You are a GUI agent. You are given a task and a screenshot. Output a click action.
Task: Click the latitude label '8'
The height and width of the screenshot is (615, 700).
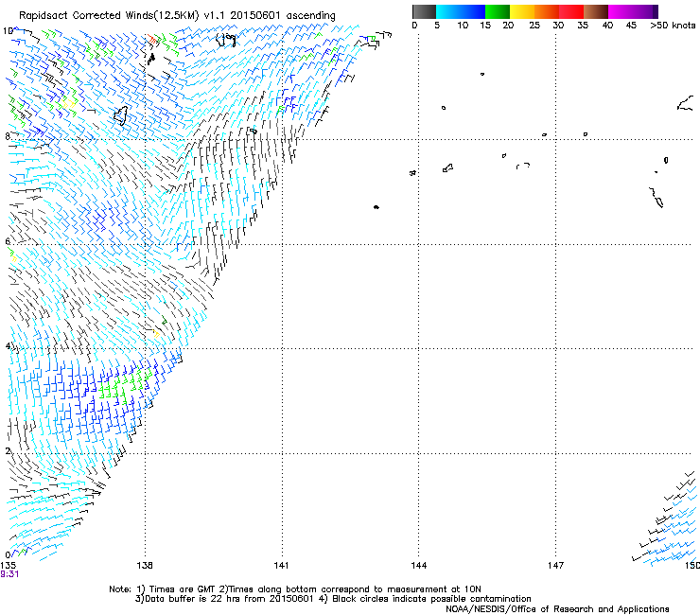(x=8, y=135)
